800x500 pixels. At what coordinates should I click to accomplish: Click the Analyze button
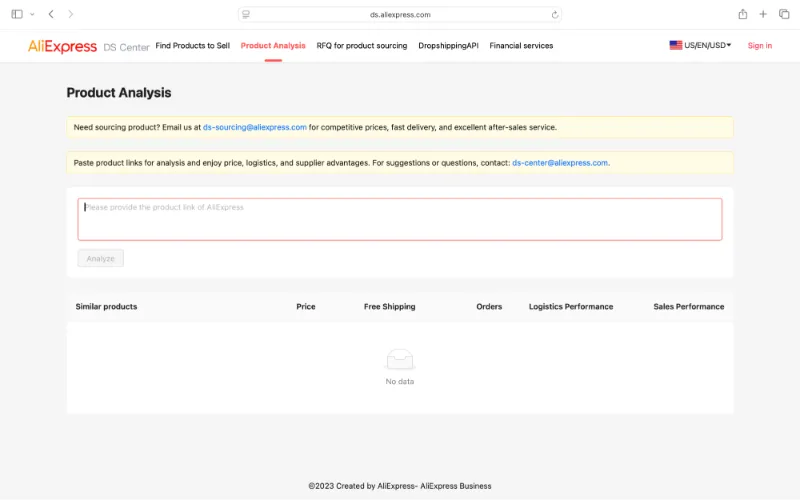click(101, 258)
